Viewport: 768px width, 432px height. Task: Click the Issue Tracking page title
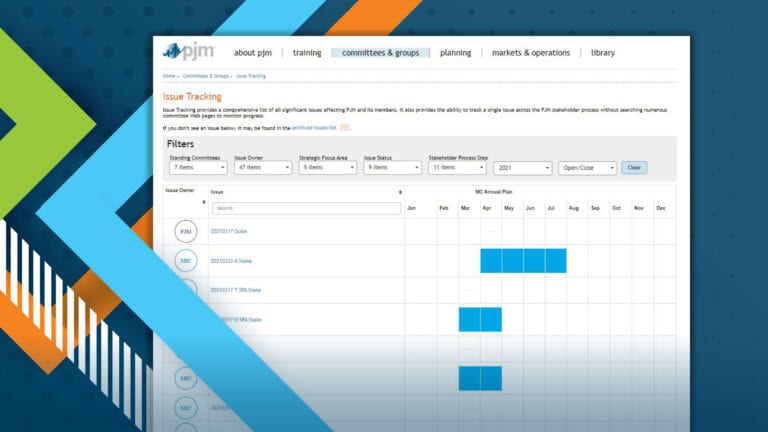192,96
